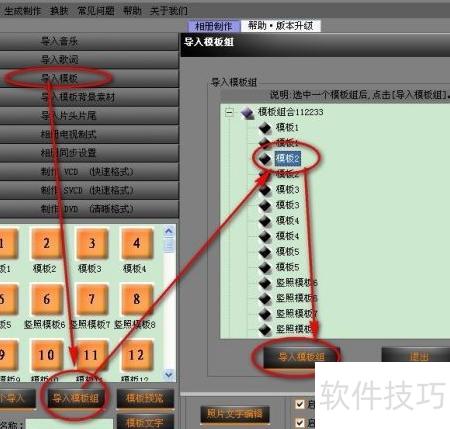Select orange template icon 7

(x=92, y=299)
